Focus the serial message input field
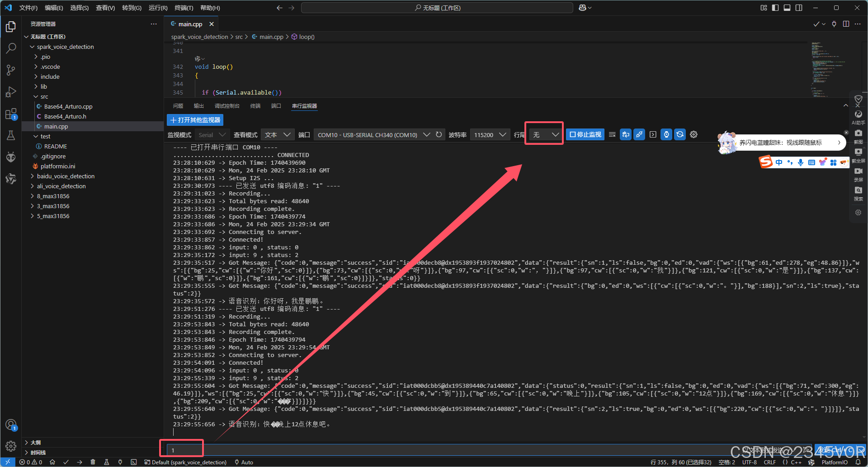This screenshot has height=467, width=868. coord(488,450)
